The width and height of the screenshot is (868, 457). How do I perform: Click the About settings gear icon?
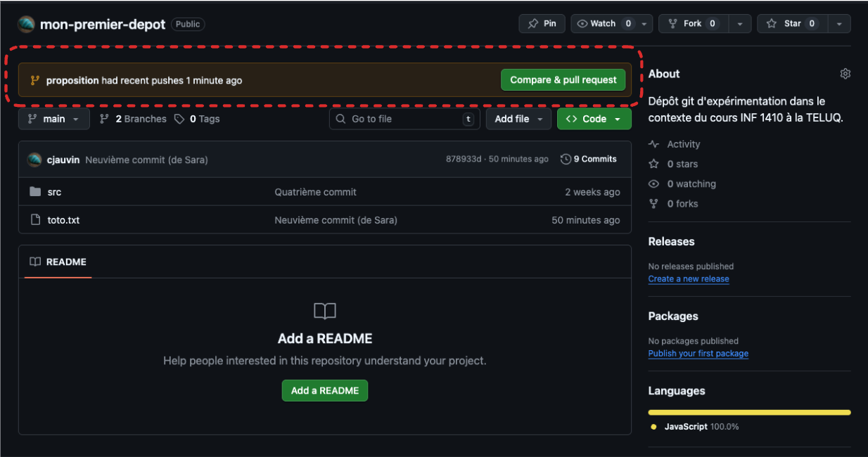pos(845,74)
